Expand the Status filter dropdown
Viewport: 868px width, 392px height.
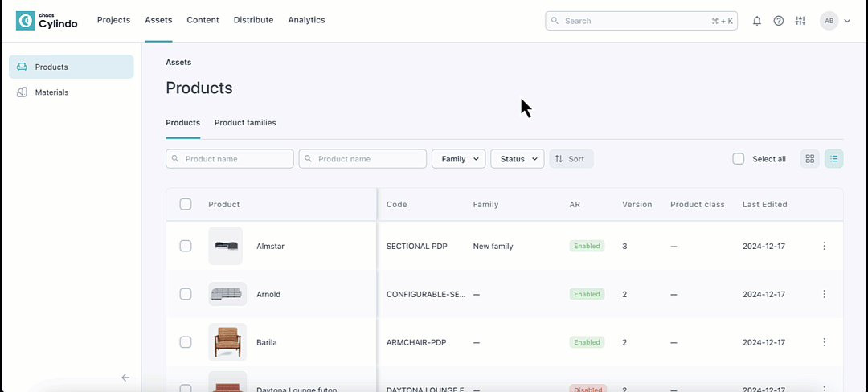[517, 159]
